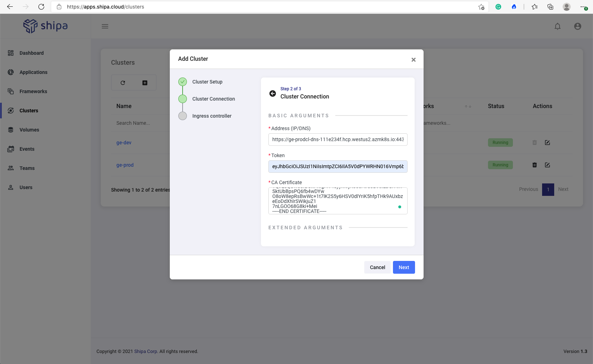Open the Grammarly extension icon
The height and width of the screenshot is (364, 593).
pyautogui.click(x=498, y=7)
